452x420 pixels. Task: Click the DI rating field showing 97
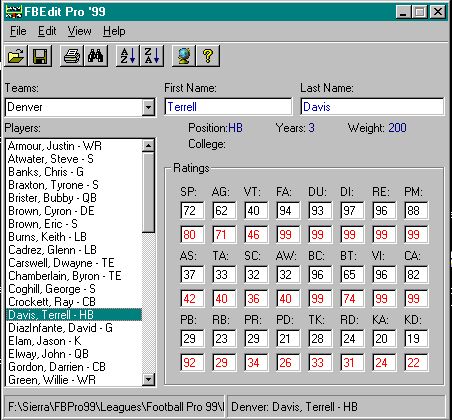pos(352,210)
